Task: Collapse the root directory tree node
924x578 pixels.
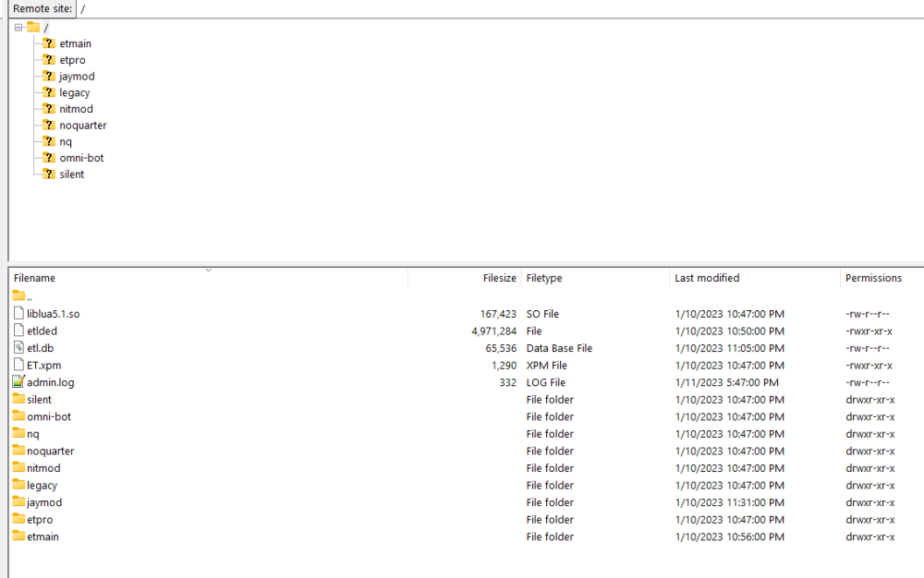Action: point(18,28)
